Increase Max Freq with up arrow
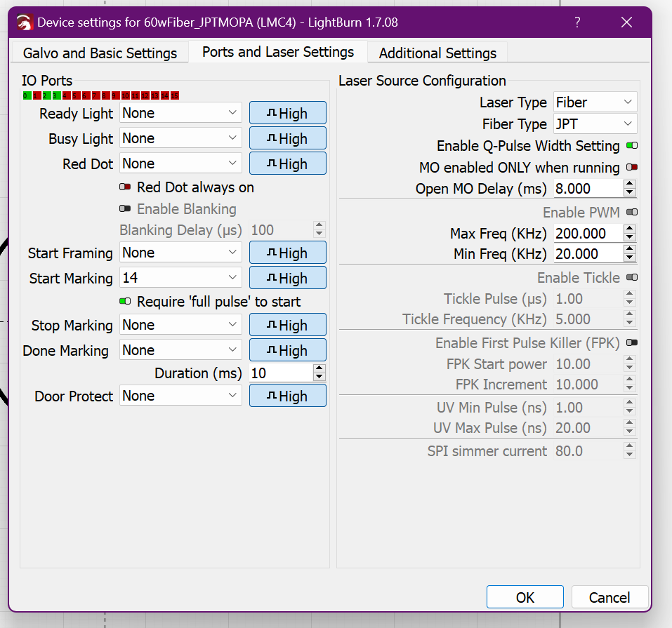 630,229
